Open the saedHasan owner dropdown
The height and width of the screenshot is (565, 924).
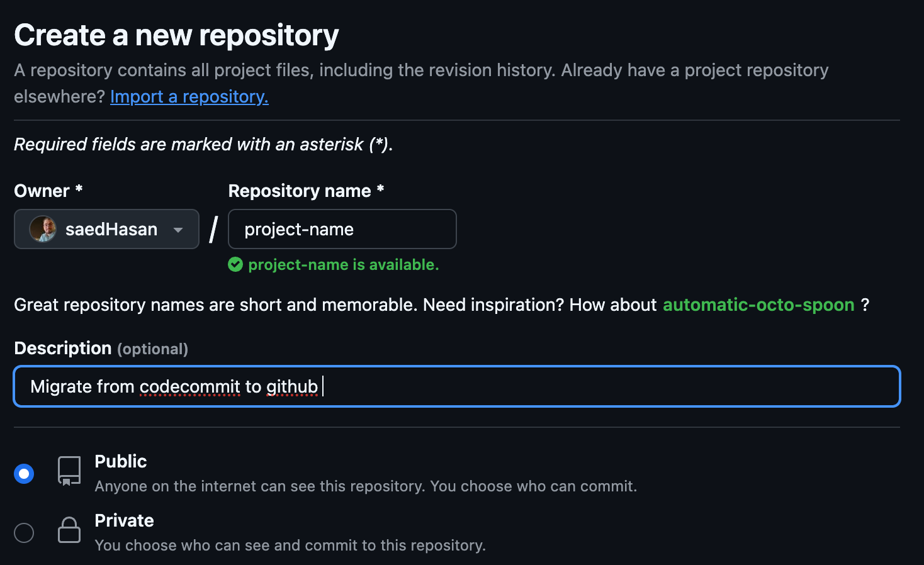106,229
